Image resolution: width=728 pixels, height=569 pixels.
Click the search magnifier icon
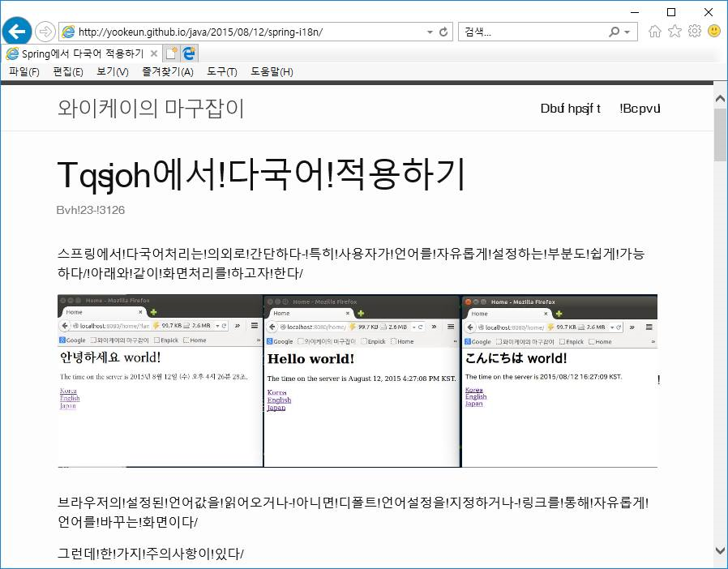pos(615,32)
